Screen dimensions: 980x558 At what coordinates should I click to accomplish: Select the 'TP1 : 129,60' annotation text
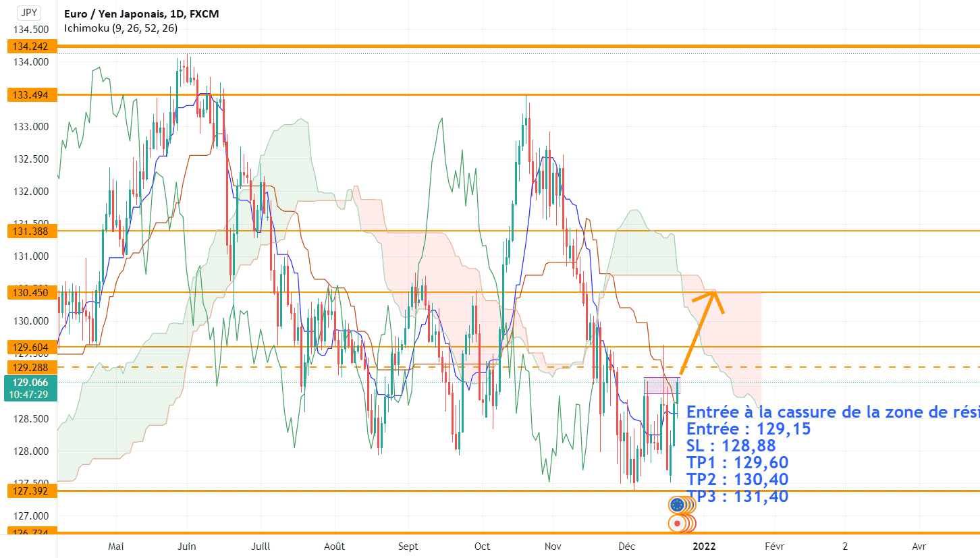(x=737, y=463)
